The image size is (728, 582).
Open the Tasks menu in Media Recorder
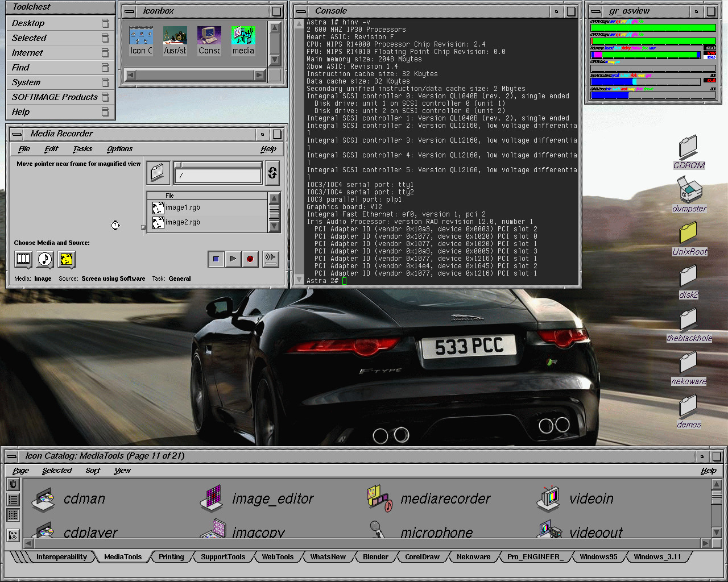coord(82,149)
